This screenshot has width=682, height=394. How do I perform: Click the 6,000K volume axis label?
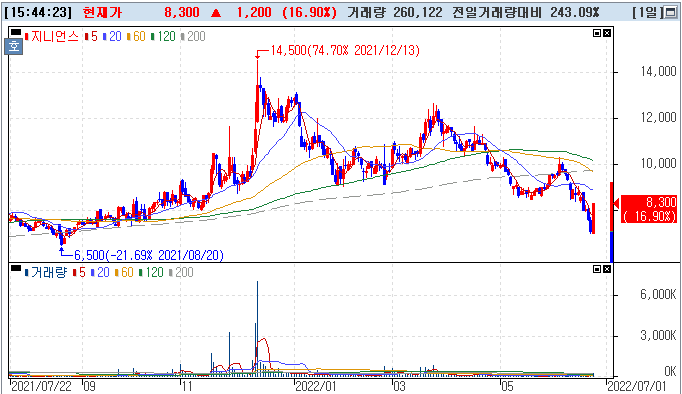pos(659,295)
